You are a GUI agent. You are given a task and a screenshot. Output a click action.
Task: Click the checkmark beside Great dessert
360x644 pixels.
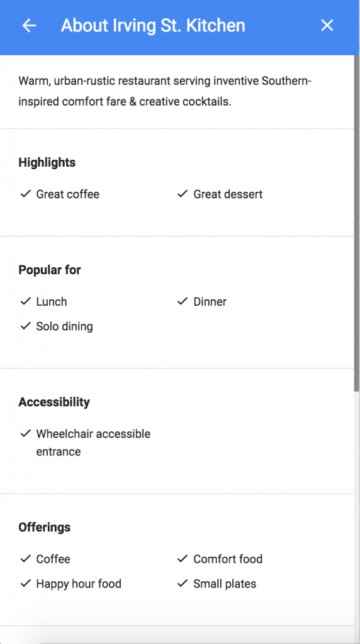coord(183,194)
